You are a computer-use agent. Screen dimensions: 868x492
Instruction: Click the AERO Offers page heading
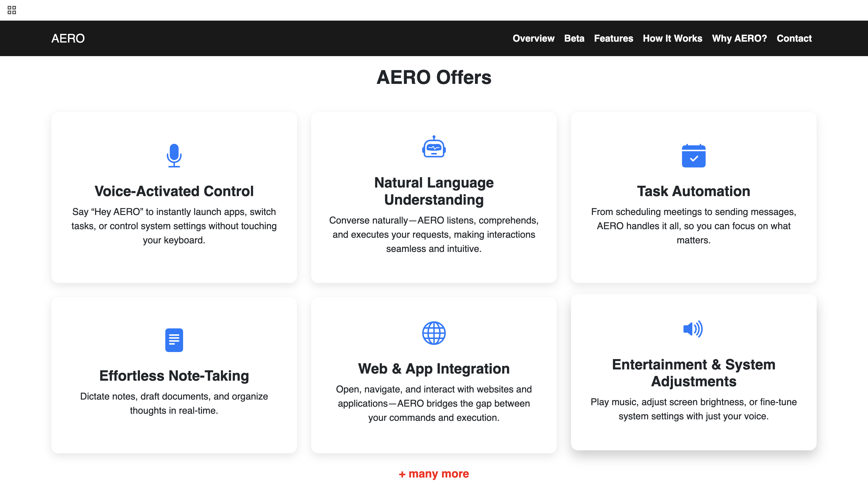point(434,77)
